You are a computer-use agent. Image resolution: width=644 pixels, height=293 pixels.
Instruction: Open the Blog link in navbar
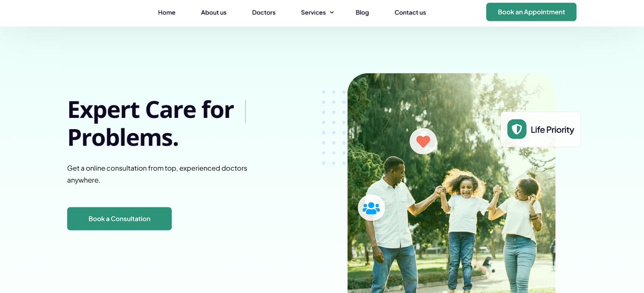pos(362,12)
